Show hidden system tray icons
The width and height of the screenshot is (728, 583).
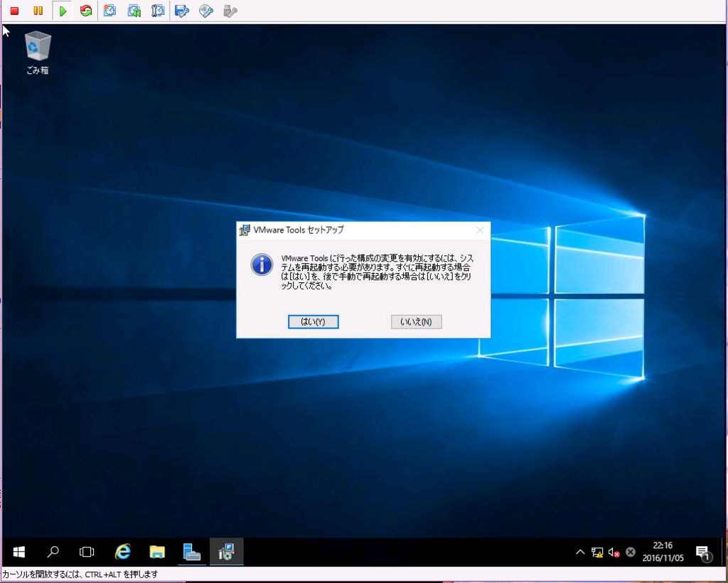point(580,552)
